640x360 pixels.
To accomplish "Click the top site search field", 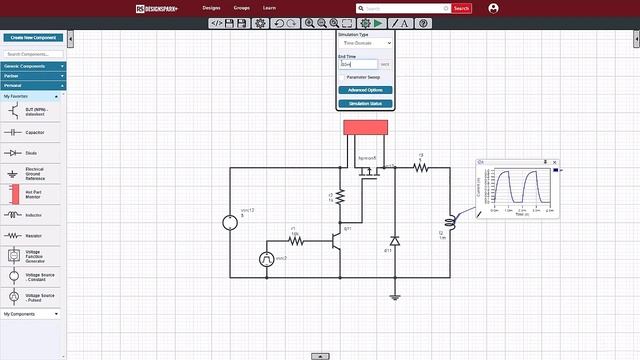I will point(403,8).
